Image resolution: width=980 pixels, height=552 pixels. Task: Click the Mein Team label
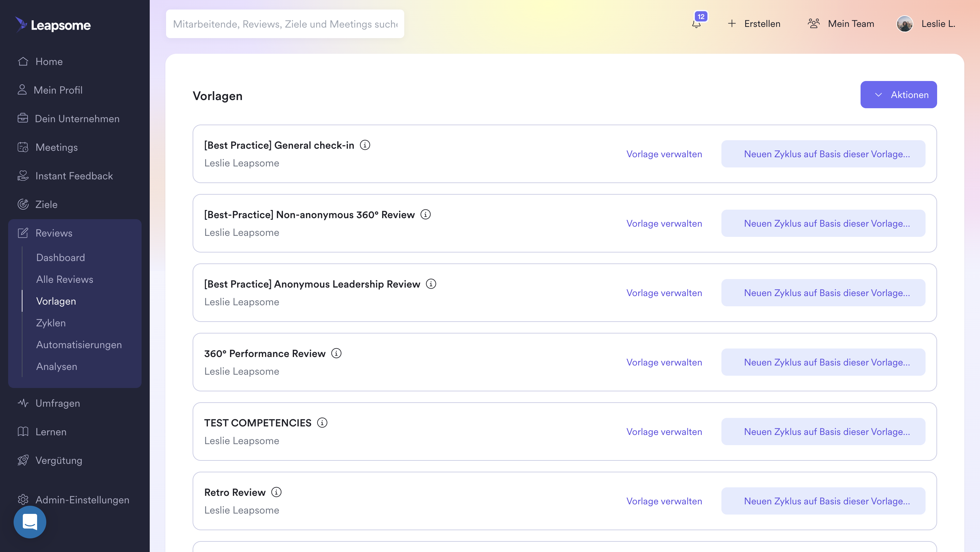[x=851, y=23]
